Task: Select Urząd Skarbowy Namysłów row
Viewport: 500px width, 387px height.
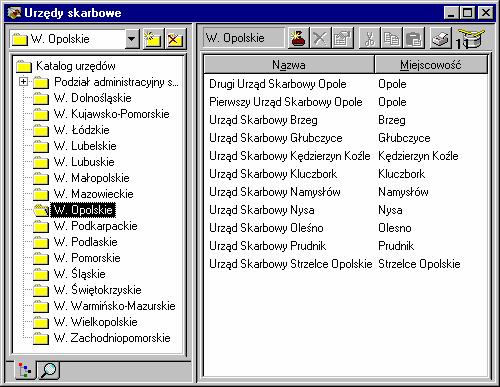Action: point(345,192)
